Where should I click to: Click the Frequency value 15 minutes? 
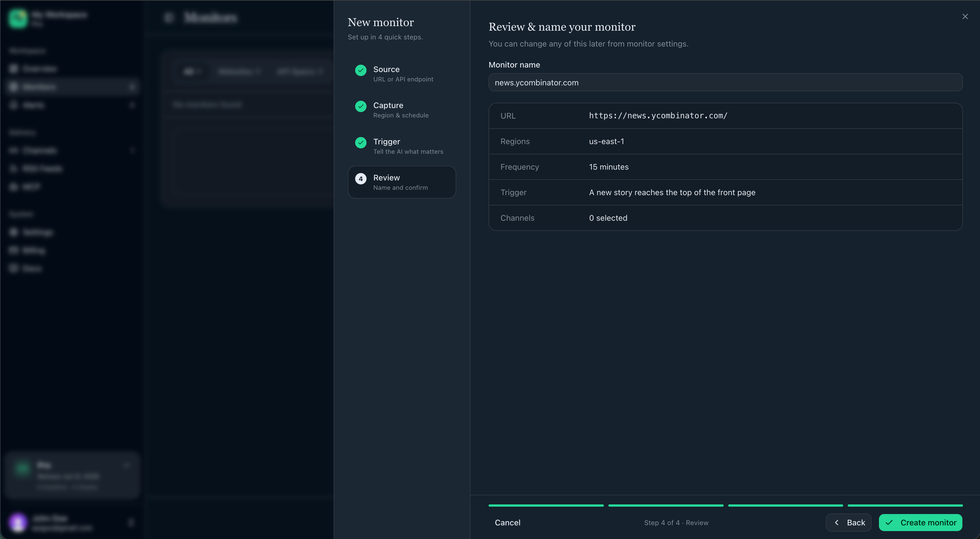(x=609, y=167)
